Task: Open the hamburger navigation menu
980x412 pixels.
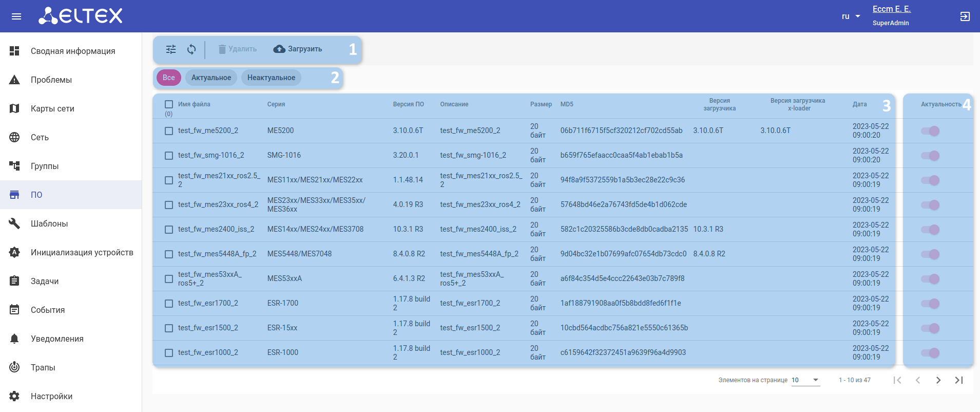Action: click(x=16, y=16)
